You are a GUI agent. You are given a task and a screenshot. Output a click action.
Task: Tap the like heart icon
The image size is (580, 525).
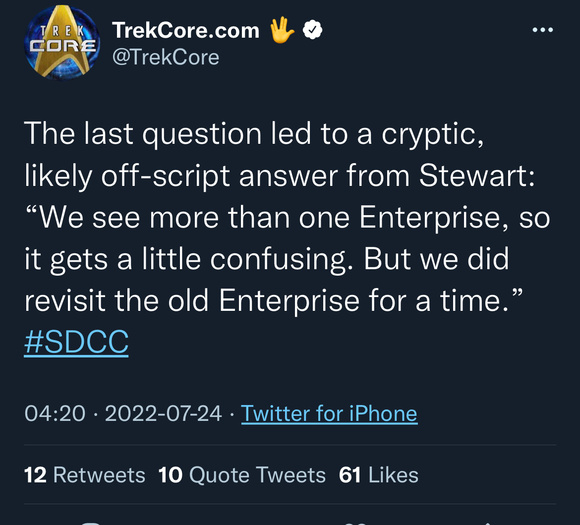pos(357,523)
